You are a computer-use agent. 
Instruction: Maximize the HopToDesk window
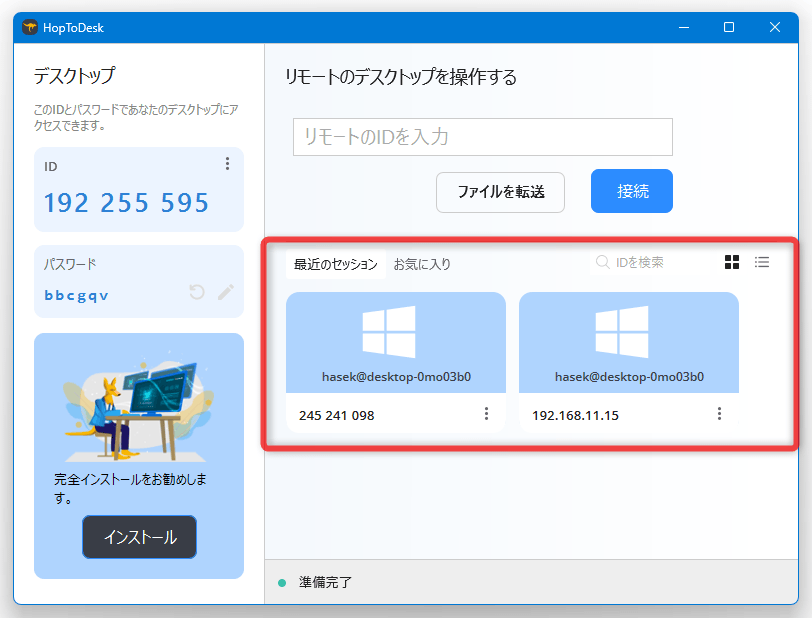(x=729, y=27)
